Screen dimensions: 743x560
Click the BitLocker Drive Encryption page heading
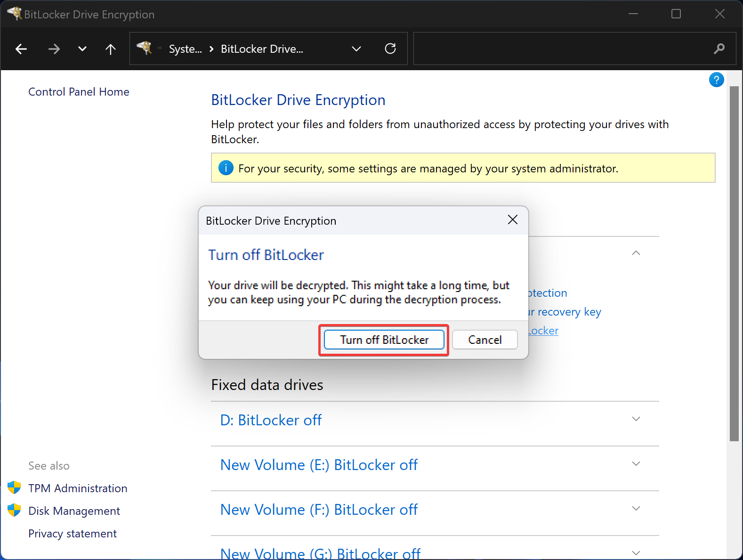click(x=298, y=100)
